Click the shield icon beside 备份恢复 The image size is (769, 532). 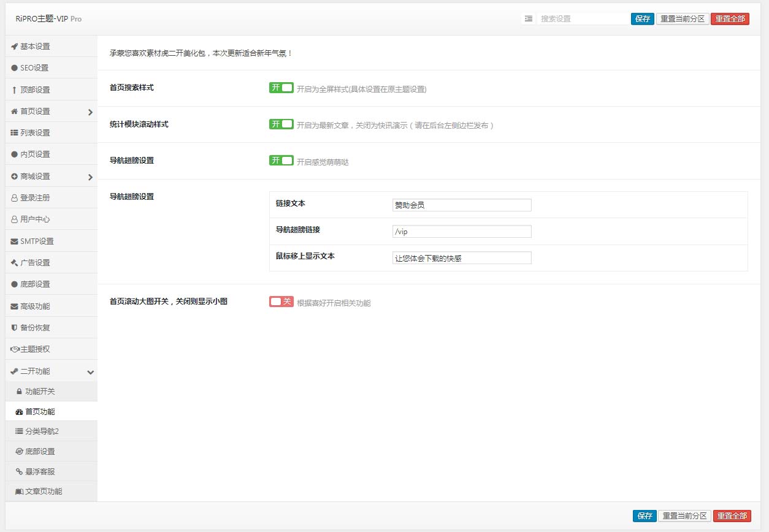pos(14,328)
